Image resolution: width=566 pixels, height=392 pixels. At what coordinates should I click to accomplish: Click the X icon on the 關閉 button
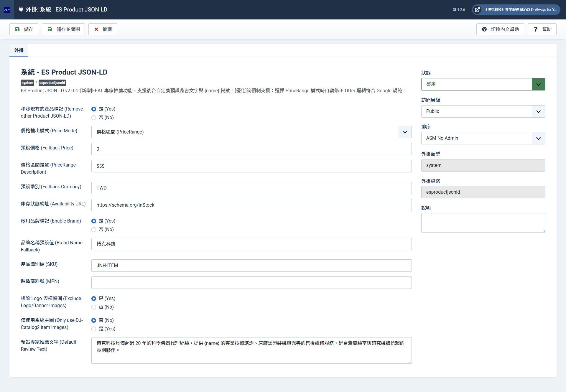tap(96, 29)
